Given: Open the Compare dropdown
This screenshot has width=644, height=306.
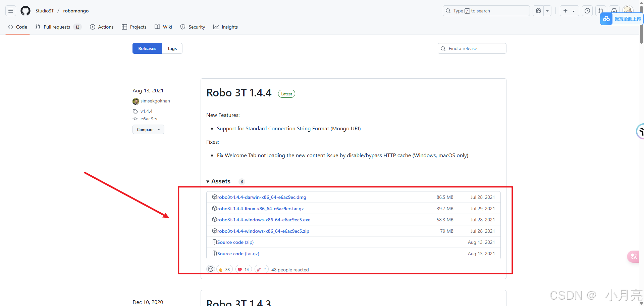Looking at the screenshot, I should 148,130.
